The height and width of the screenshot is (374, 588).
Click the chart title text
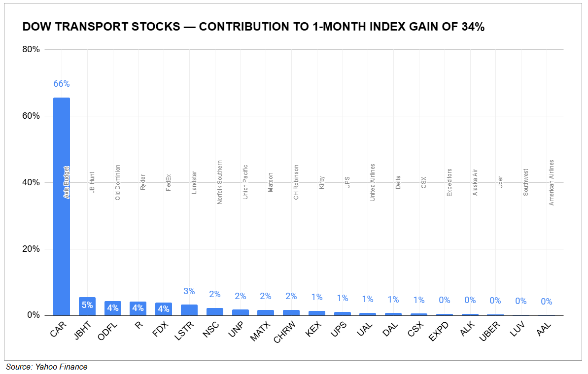pos(253,28)
